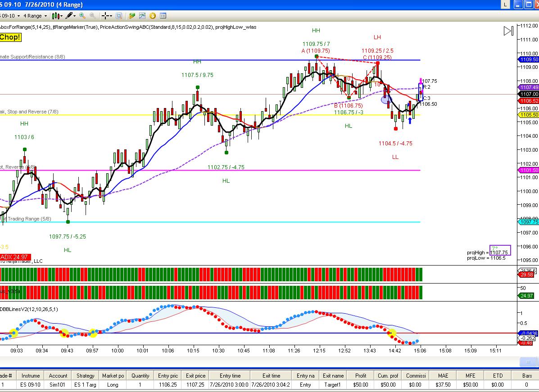This screenshot has width=539, height=392.
Task: Select the ES 09-10 instrument cell
Action: (x=31, y=384)
